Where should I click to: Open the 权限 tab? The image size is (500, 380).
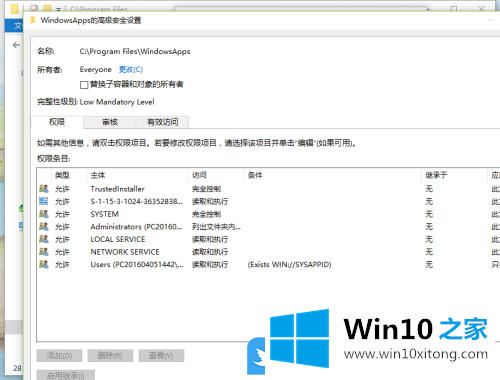click(x=57, y=122)
